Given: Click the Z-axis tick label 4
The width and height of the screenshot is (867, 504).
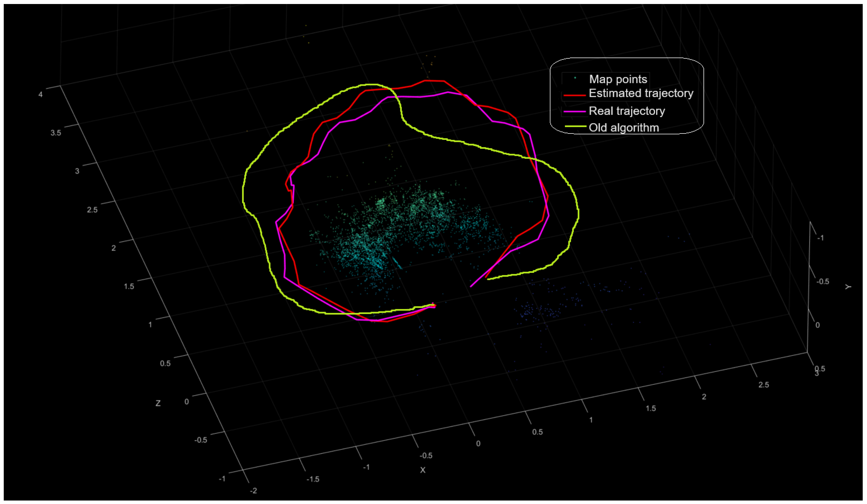Looking at the screenshot, I should coord(41,94).
